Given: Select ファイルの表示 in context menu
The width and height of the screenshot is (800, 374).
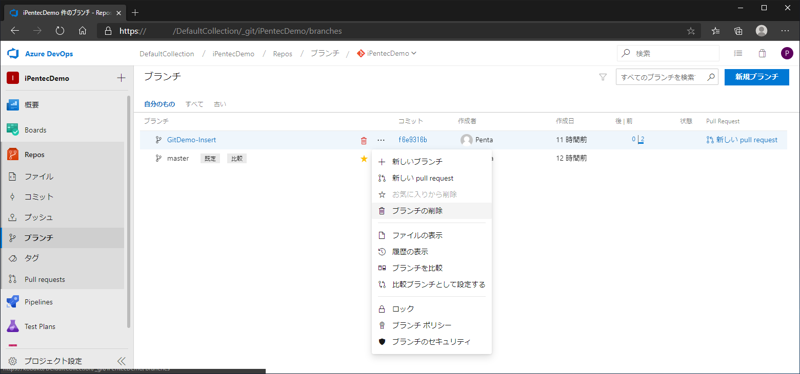Looking at the screenshot, I should click(x=432, y=235).
